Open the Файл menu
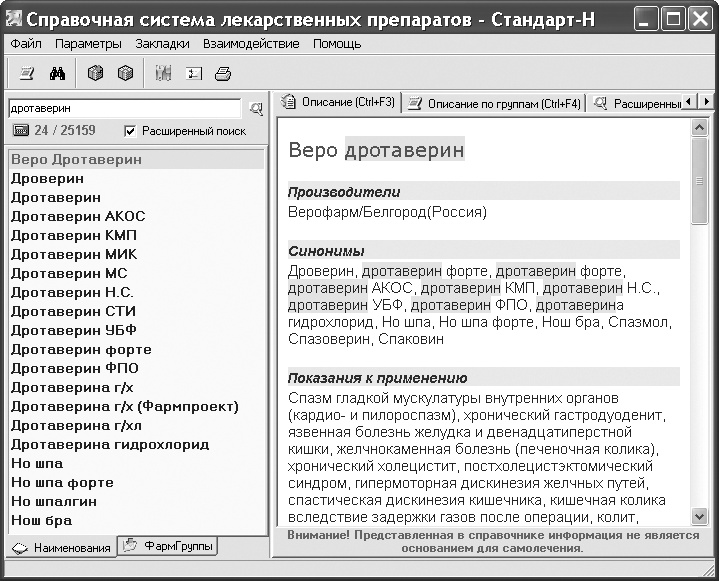The image size is (719, 581). click(x=26, y=43)
